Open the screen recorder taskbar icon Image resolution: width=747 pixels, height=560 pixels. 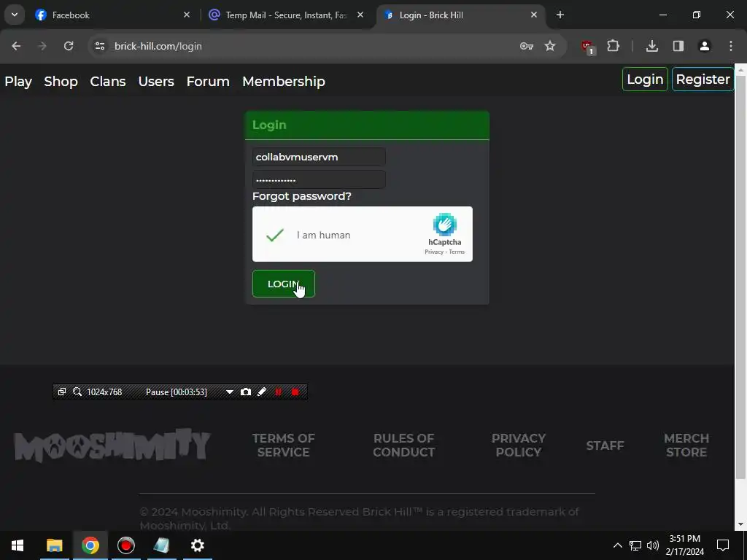[x=125, y=545]
